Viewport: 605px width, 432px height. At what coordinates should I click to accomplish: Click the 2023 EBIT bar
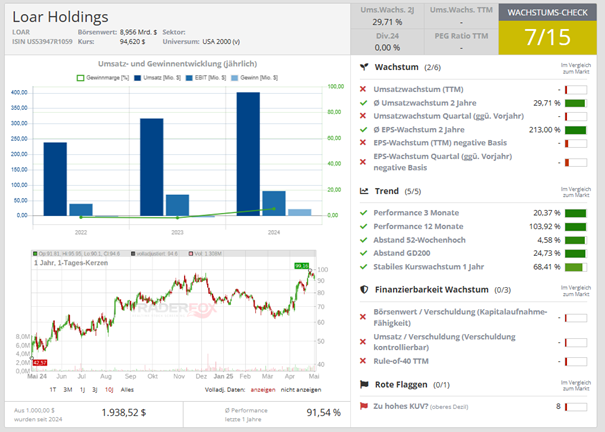coord(177,205)
